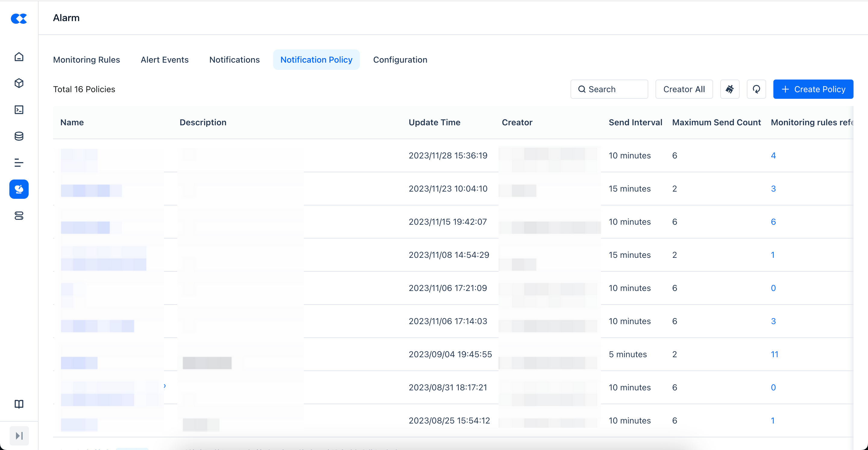
Task: Open the database sidebar icon
Action: [x=19, y=136]
